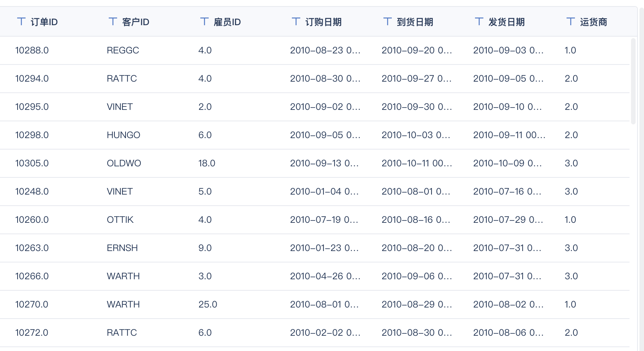
Task: Click the text-type icon beside 发货日期
Action: click(x=479, y=22)
